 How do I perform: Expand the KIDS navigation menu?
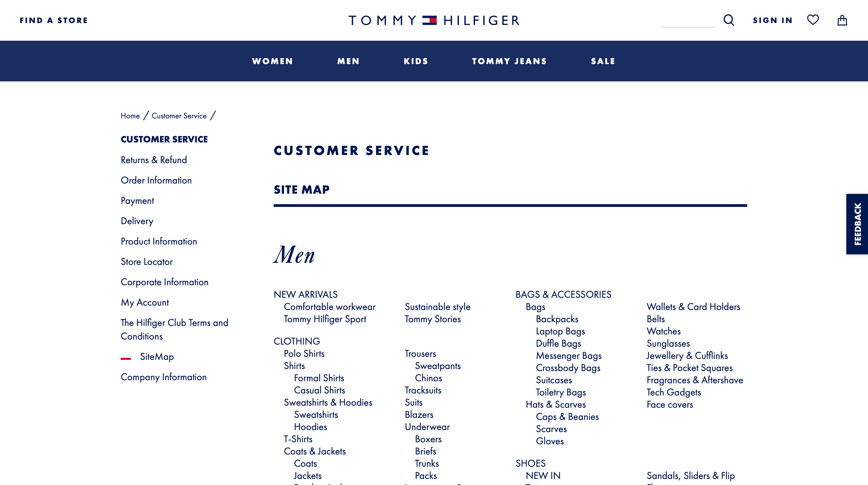415,61
